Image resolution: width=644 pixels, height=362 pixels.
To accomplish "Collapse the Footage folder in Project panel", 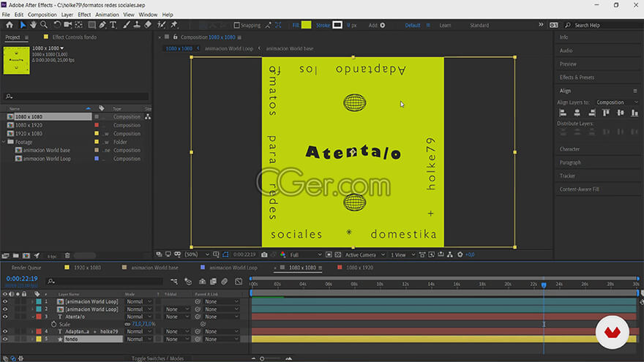I will [4, 142].
